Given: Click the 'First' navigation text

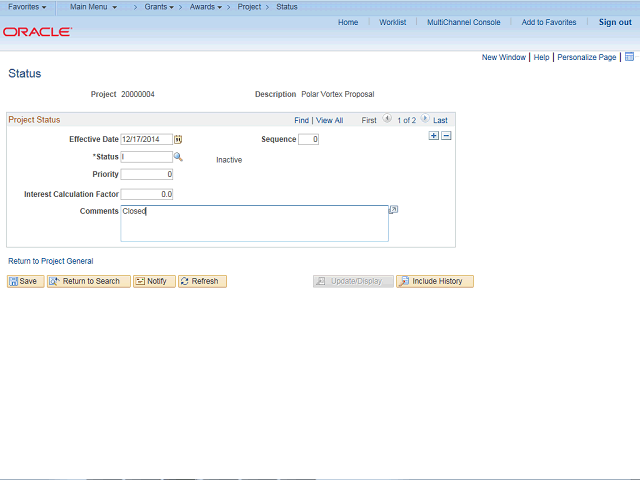Looking at the screenshot, I should point(369,120).
